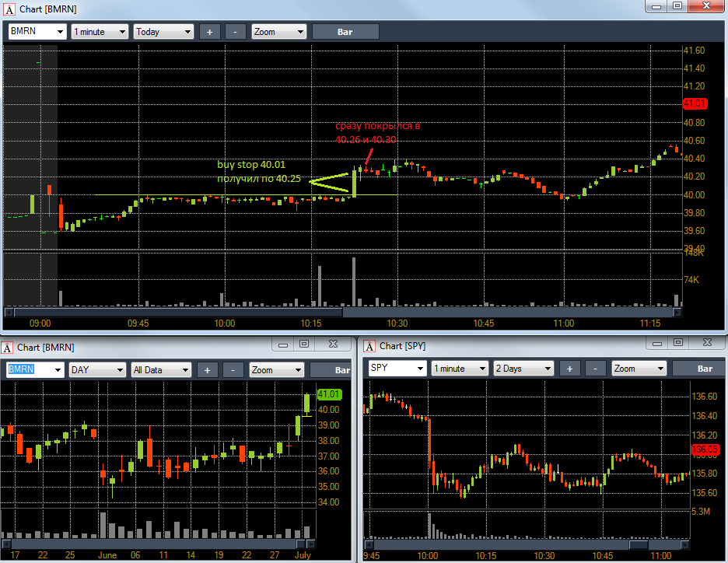Click the red 41.01 price label in top chart
This screenshot has width=728, height=563.
pyautogui.click(x=695, y=103)
